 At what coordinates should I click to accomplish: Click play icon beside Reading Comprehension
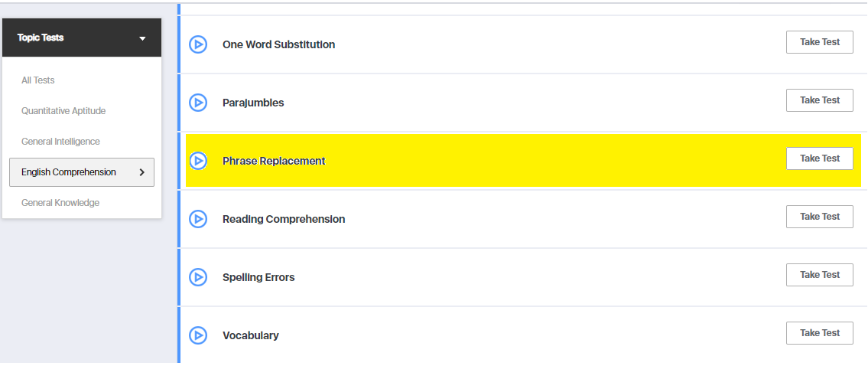click(198, 219)
